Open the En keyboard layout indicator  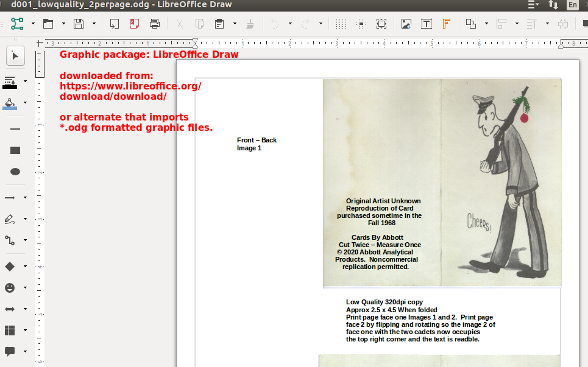[572, 4]
